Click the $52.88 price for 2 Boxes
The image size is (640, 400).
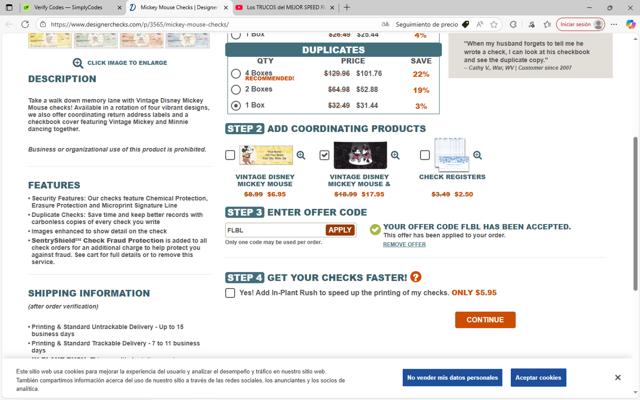(x=367, y=89)
